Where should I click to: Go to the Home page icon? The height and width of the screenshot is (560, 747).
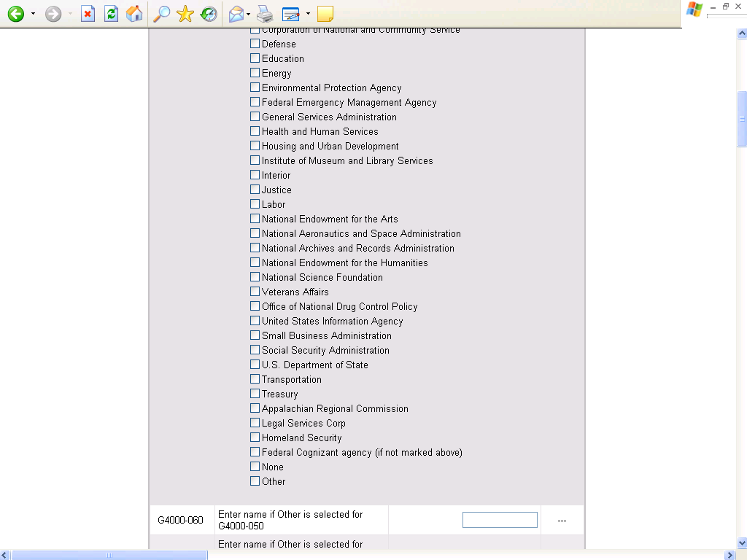point(134,14)
